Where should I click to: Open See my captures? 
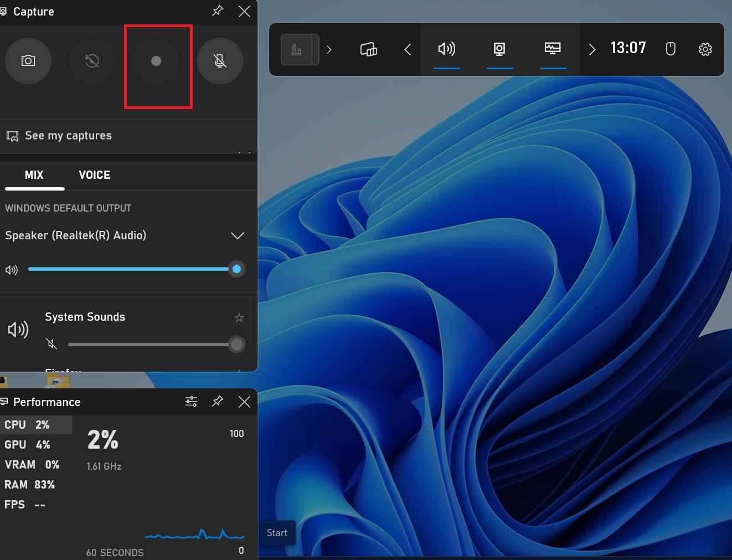pos(127,136)
